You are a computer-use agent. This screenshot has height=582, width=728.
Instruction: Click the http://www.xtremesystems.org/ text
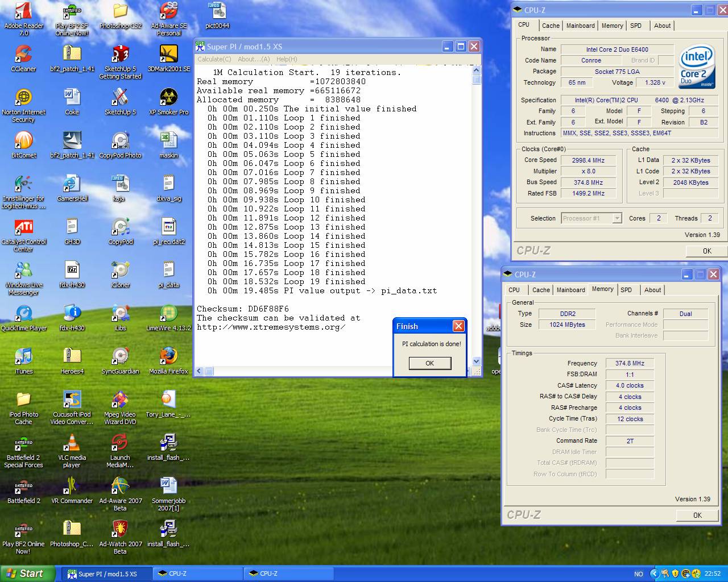[x=271, y=327]
